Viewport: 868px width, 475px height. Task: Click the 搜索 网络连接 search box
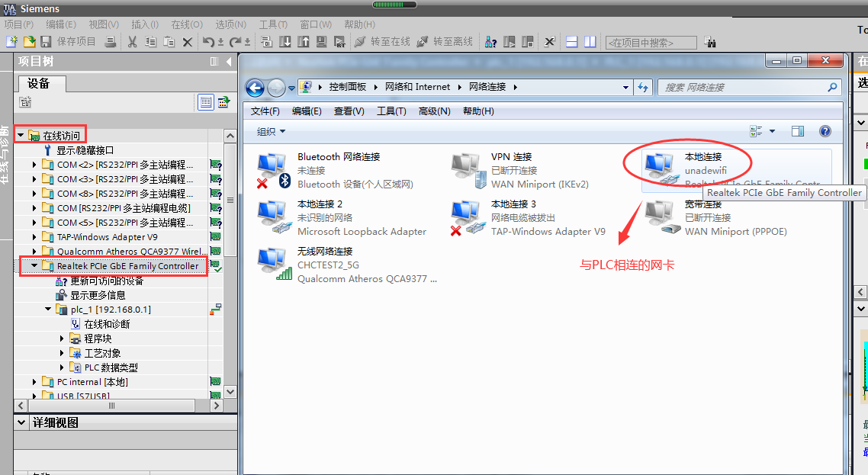click(749, 87)
